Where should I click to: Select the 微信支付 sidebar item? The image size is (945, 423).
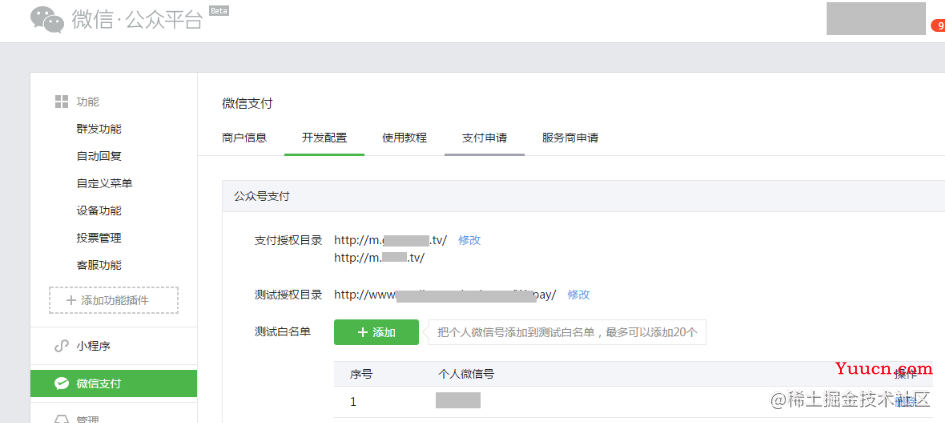click(x=114, y=384)
